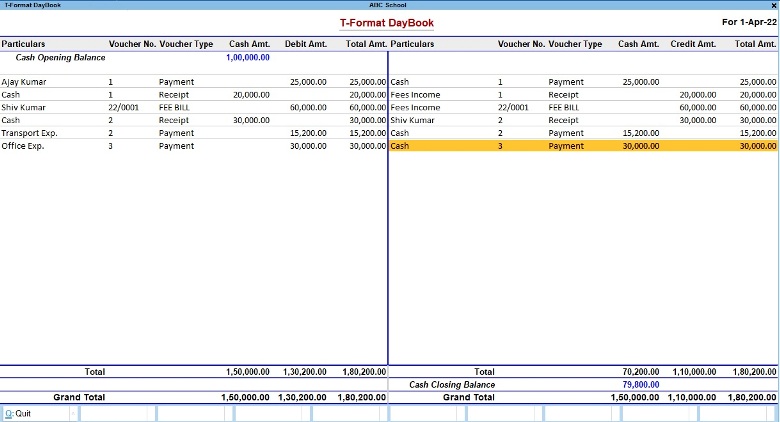Viewport: 780px width, 422px height.
Task: Click the 15,200.00 debit amount for Transport Exp.
Action: tap(308, 133)
